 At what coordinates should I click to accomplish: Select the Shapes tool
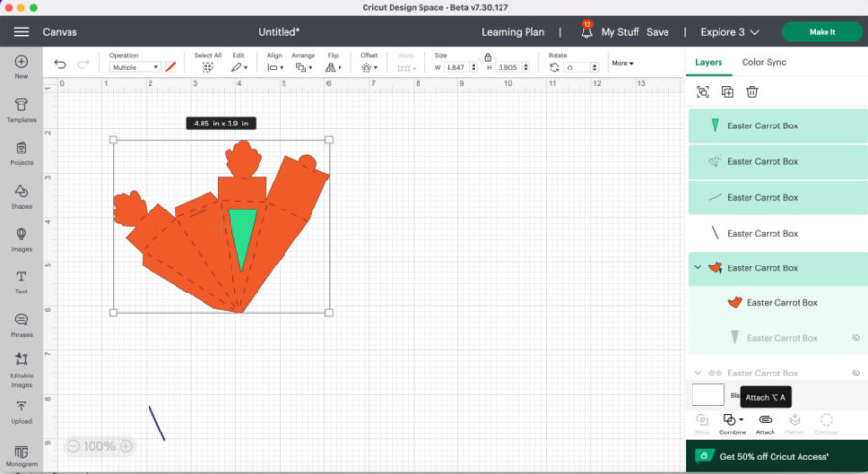(20, 194)
